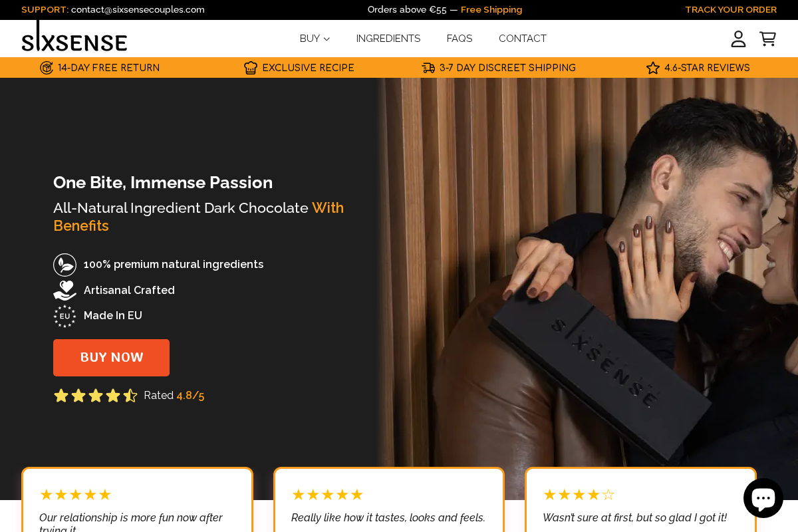798x532 pixels.
Task: Click the 14-day free return badge icon
Action: [x=45, y=67]
